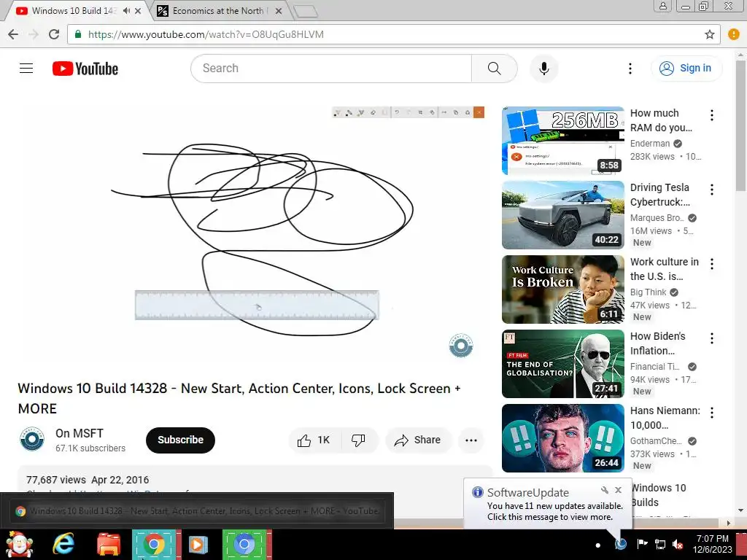Close the in-video ink toolbar orange X

click(479, 112)
